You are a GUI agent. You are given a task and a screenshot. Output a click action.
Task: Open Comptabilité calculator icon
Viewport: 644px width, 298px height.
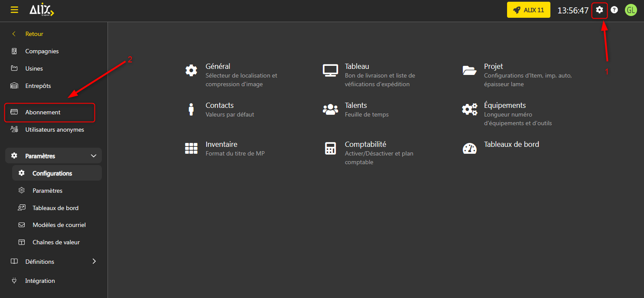(330, 148)
